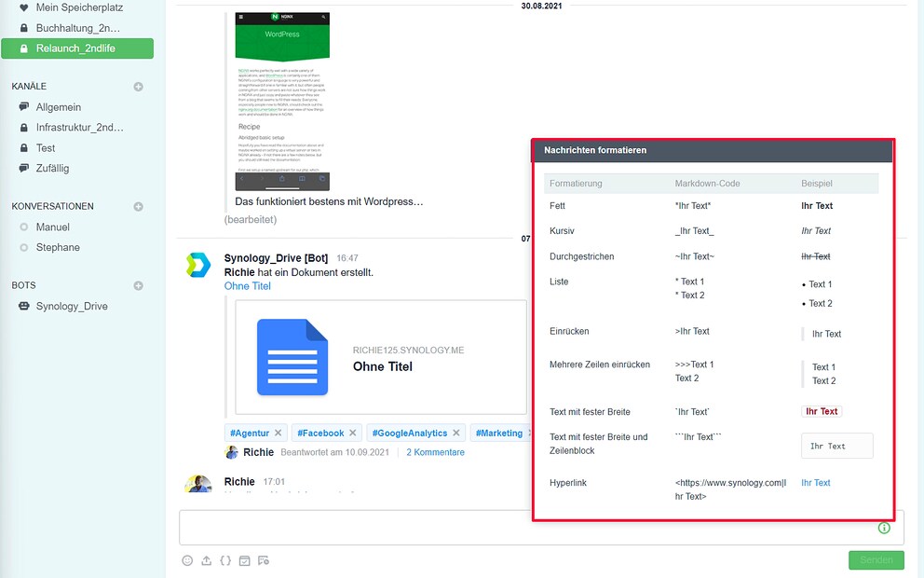
Task: Remove the #Agentur tag
Action: [279, 433]
